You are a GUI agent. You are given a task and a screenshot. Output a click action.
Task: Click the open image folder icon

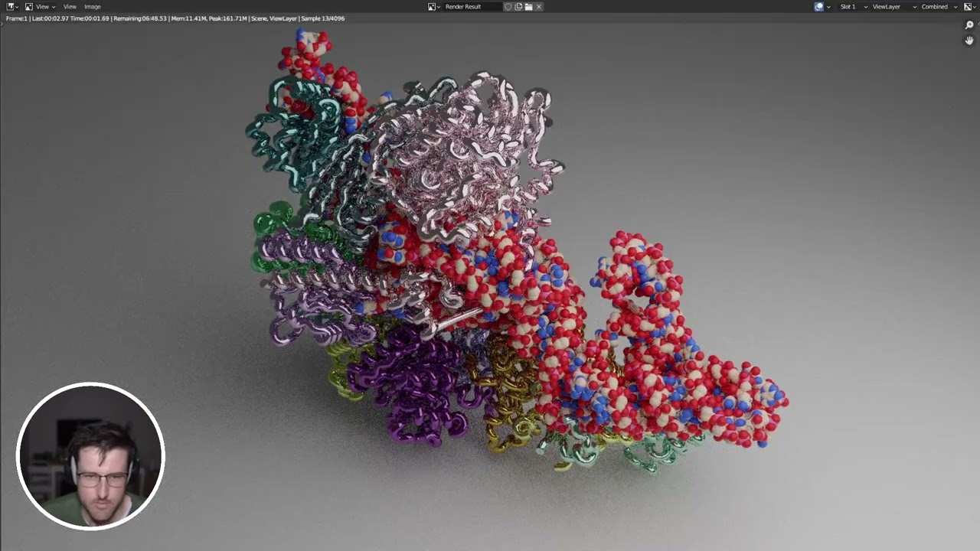528,6
